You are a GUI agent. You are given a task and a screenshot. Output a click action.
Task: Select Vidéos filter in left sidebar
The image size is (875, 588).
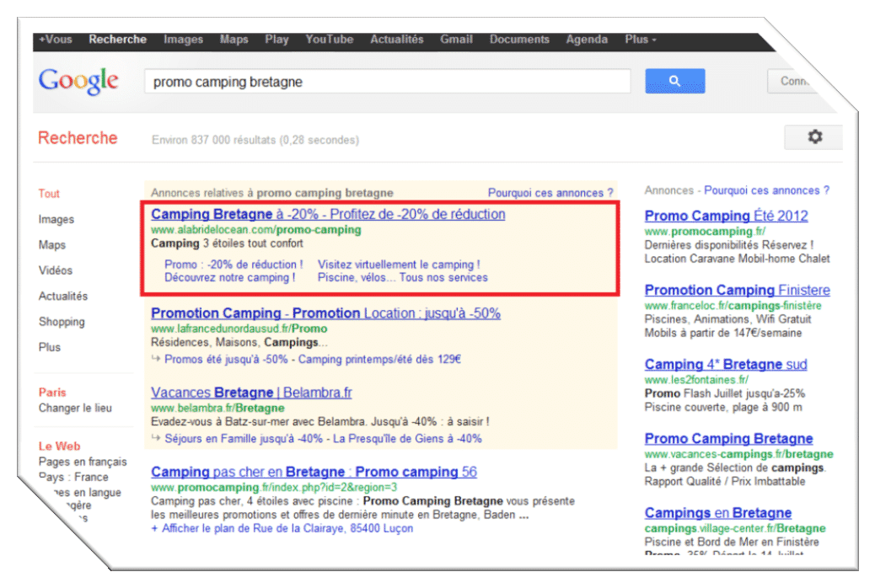pyautogui.click(x=56, y=270)
